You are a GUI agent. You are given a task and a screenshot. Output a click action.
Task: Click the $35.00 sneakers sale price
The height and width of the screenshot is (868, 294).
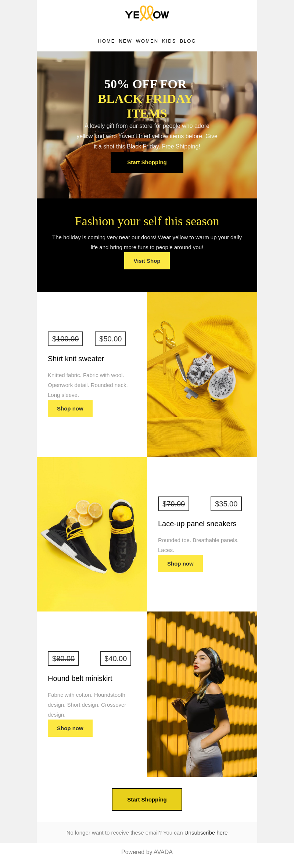226,504
